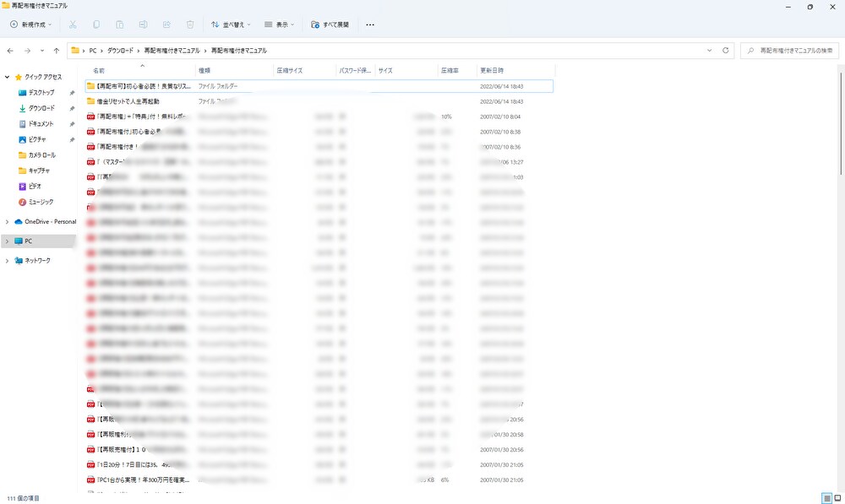Image resolution: width=845 pixels, height=504 pixels.
Task: Refresh the current folder view
Action: [x=725, y=51]
